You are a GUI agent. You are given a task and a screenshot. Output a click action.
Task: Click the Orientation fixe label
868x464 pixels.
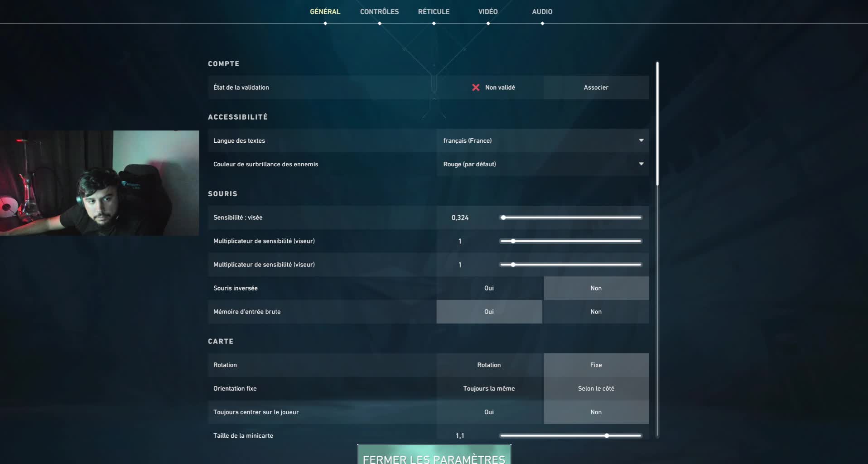(x=235, y=389)
